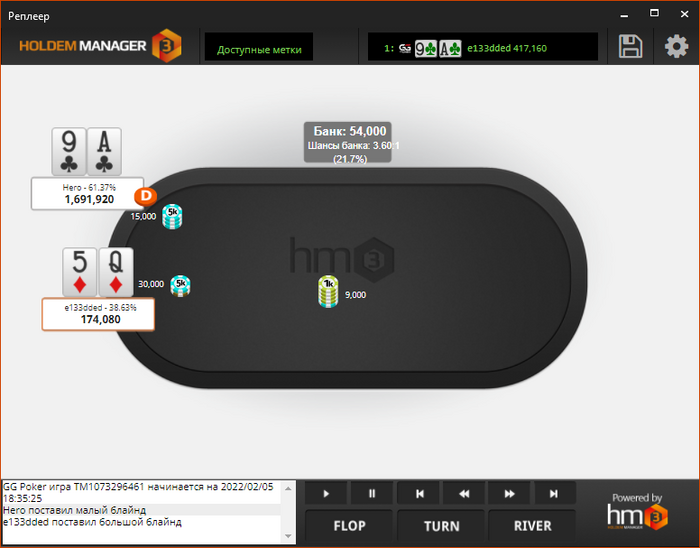The image size is (700, 548).
Task: Select hand 1 e133dded 417,160 entry
Action: tap(483, 47)
